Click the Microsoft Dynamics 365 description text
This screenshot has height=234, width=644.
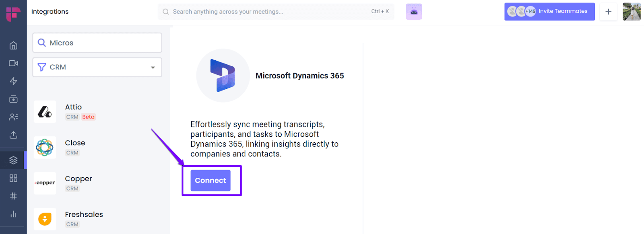tap(264, 139)
